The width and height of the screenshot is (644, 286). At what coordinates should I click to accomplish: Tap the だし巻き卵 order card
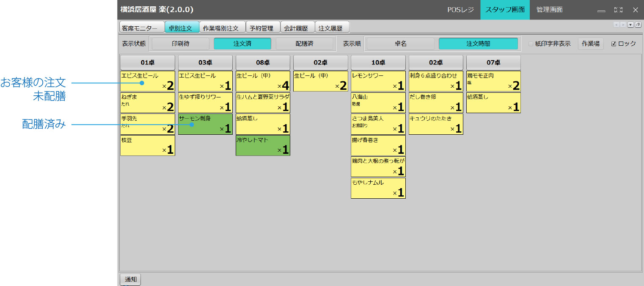point(436,103)
